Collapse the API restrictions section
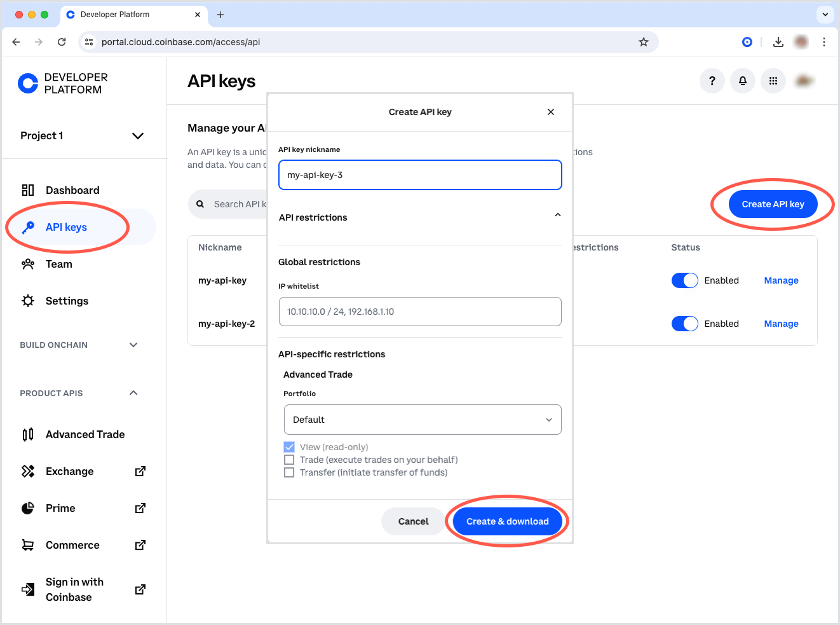This screenshot has width=840, height=625. pos(557,216)
